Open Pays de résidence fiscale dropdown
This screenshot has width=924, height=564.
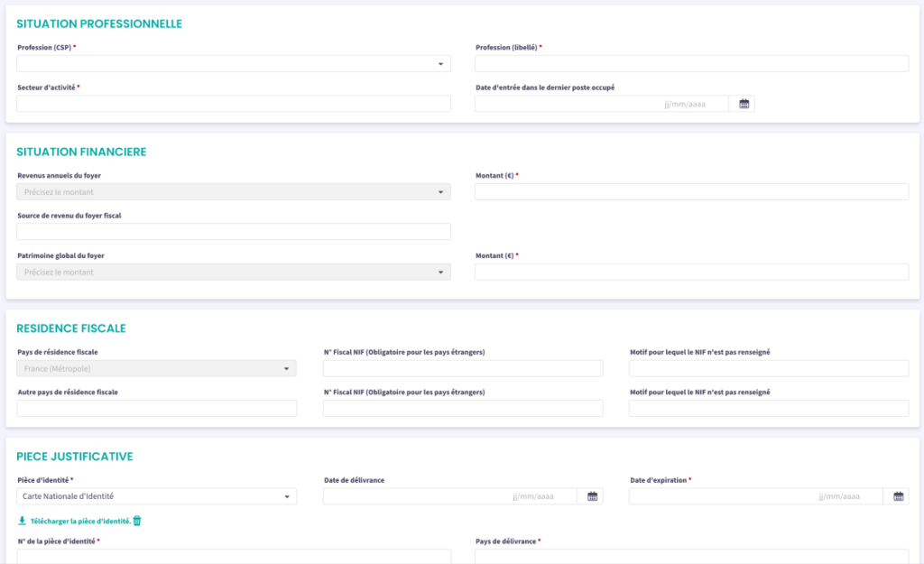[156, 368]
